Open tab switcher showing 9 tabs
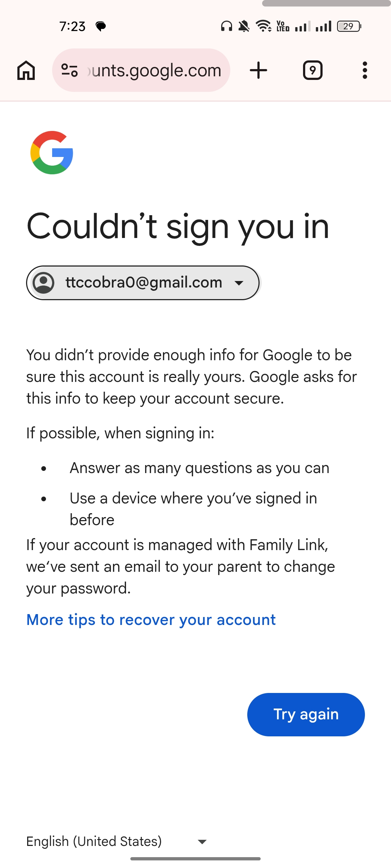Viewport: 391px width, 868px height. click(312, 70)
